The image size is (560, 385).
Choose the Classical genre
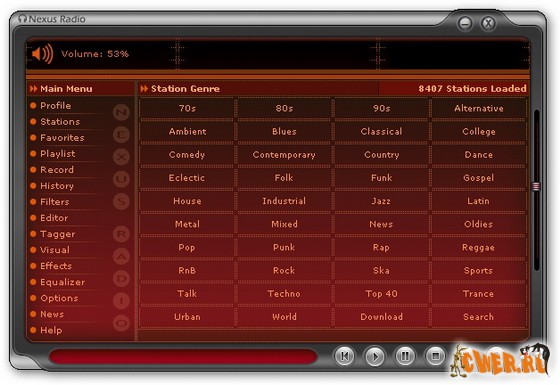tap(381, 131)
